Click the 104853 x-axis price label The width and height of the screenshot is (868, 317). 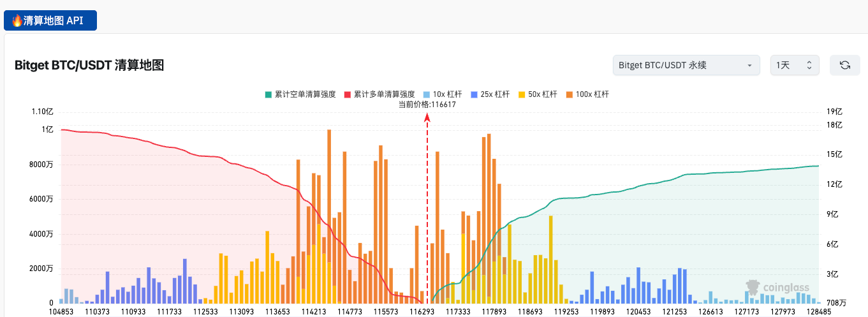point(62,312)
